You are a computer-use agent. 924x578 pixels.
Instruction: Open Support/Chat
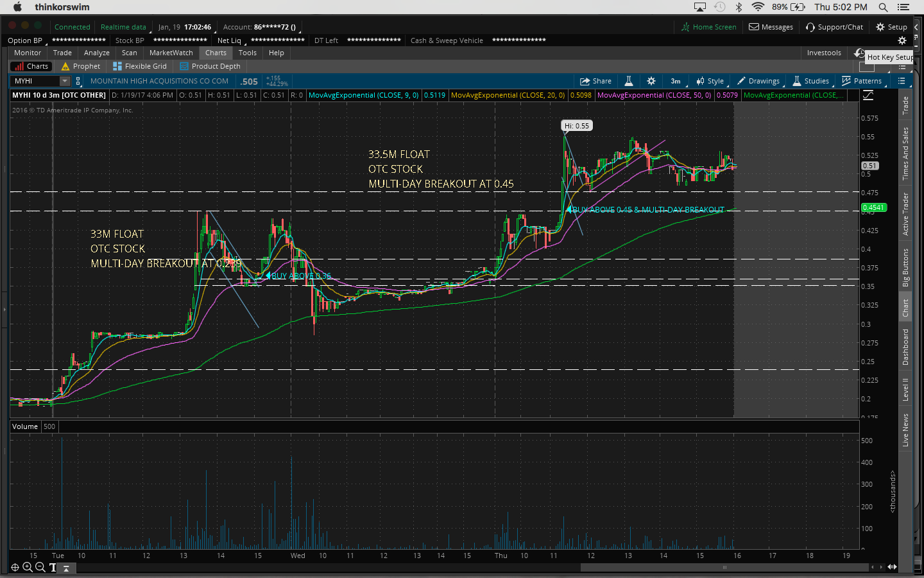[834, 27]
